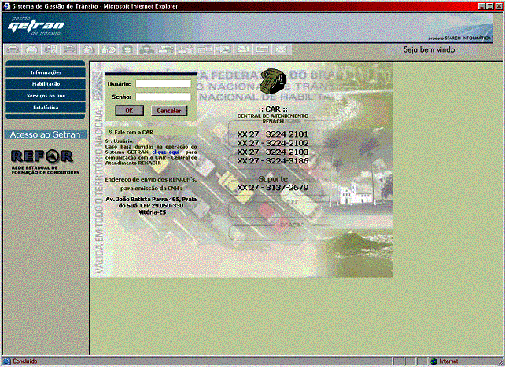Open the Habilitação menu item
The image size is (505, 367).
click(46, 84)
